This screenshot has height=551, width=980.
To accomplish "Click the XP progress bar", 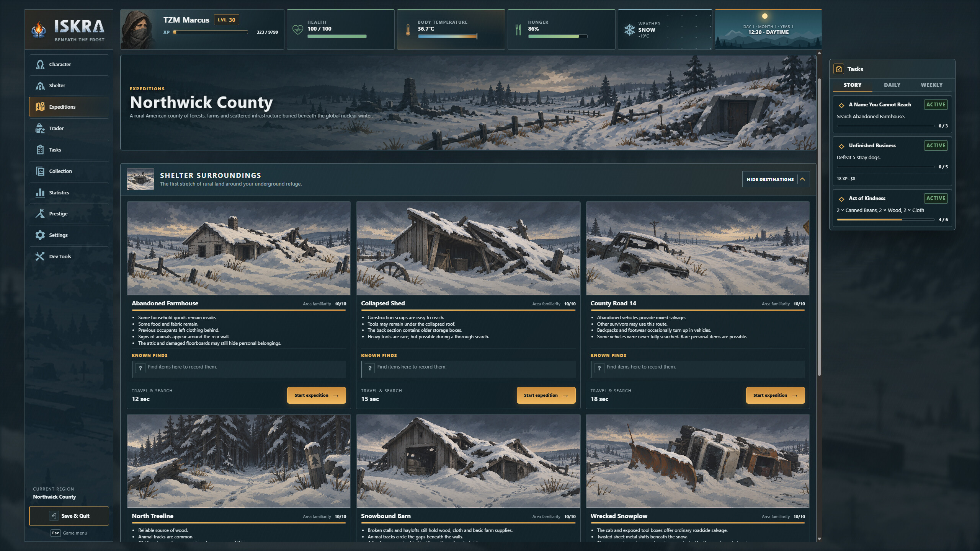I will point(211,32).
